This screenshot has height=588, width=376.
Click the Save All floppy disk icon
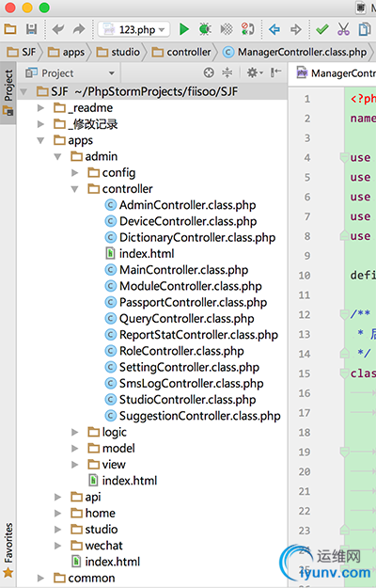31,29
